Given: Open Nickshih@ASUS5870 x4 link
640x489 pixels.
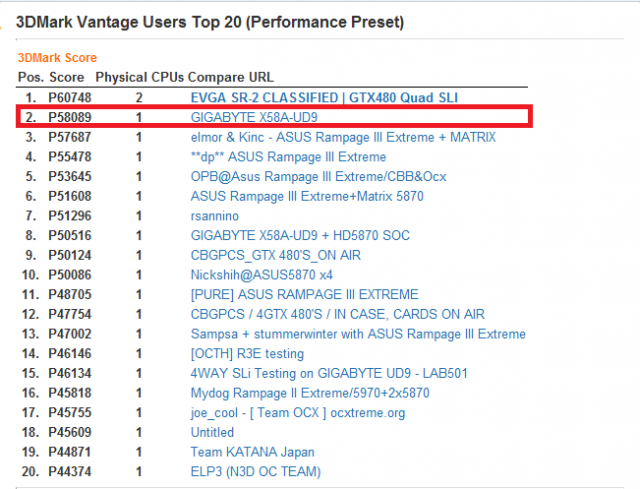Looking at the screenshot, I should click(262, 275).
